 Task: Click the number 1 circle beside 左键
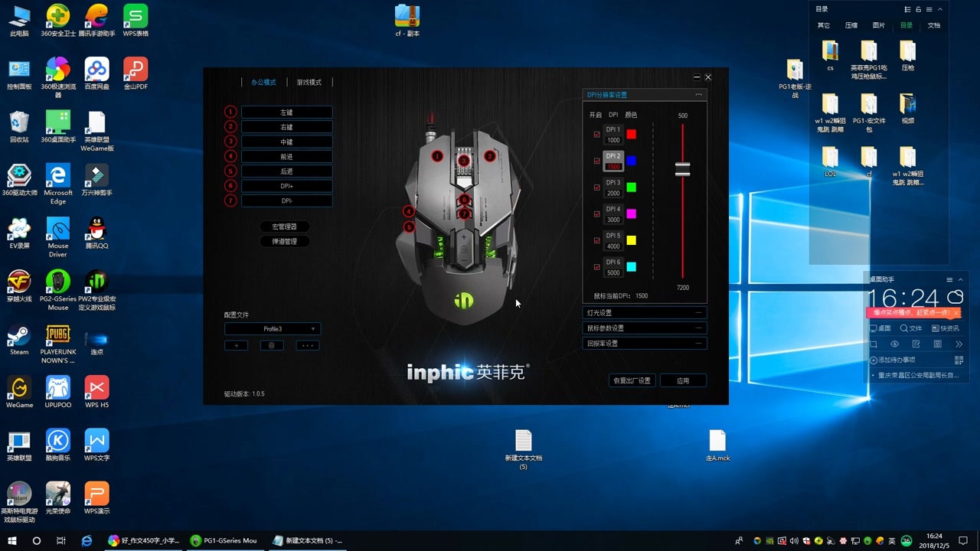pos(230,112)
